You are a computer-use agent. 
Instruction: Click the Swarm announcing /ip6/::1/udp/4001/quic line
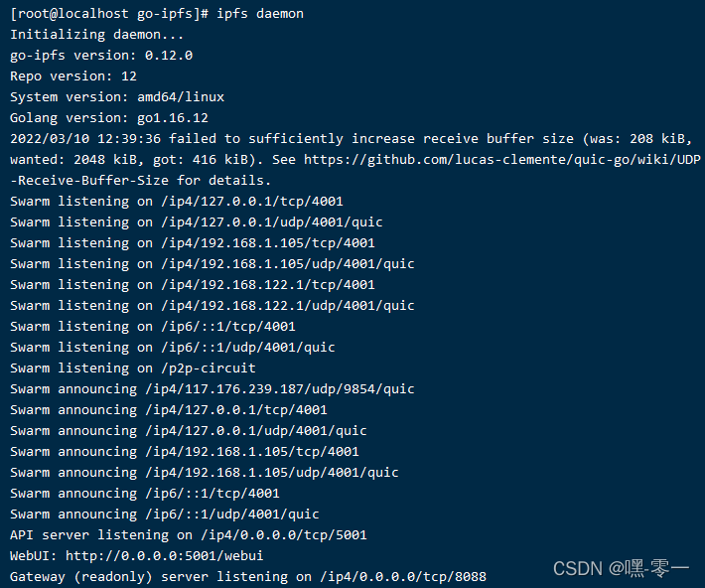(x=165, y=514)
